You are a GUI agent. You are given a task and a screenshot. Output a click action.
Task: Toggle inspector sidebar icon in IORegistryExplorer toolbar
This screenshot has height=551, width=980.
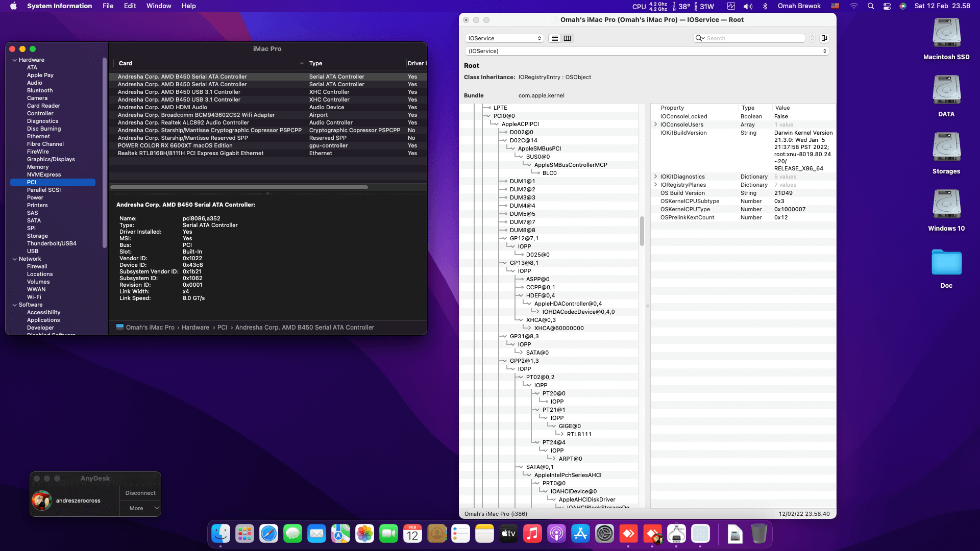pyautogui.click(x=824, y=38)
